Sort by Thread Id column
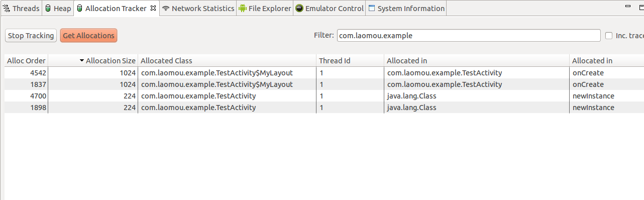Viewport: 644px width, 200px height. [x=350, y=61]
